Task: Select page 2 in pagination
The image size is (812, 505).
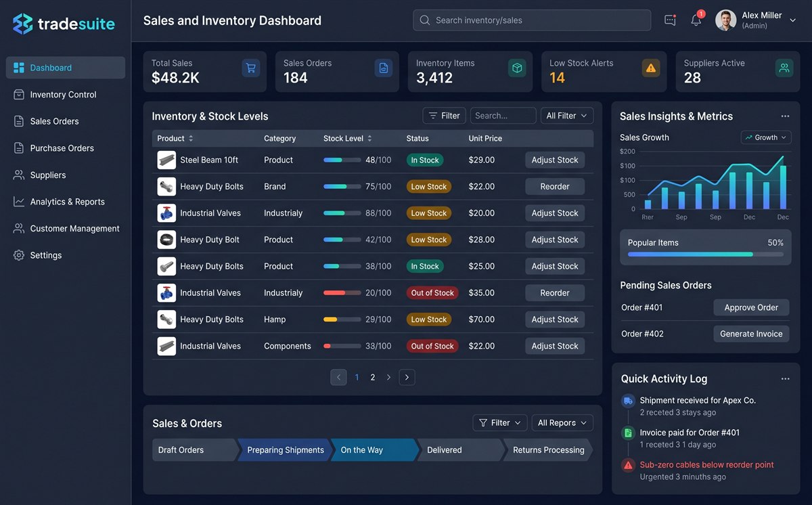Action: coord(372,378)
